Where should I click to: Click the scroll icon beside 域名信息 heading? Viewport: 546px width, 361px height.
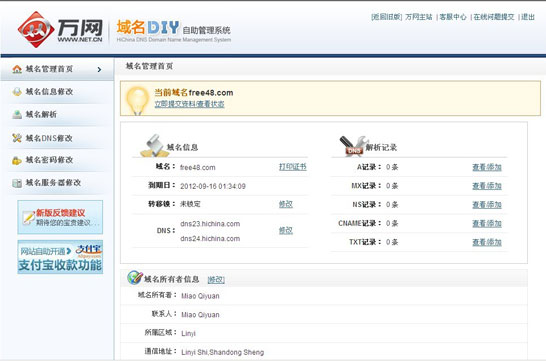(x=154, y=146)
